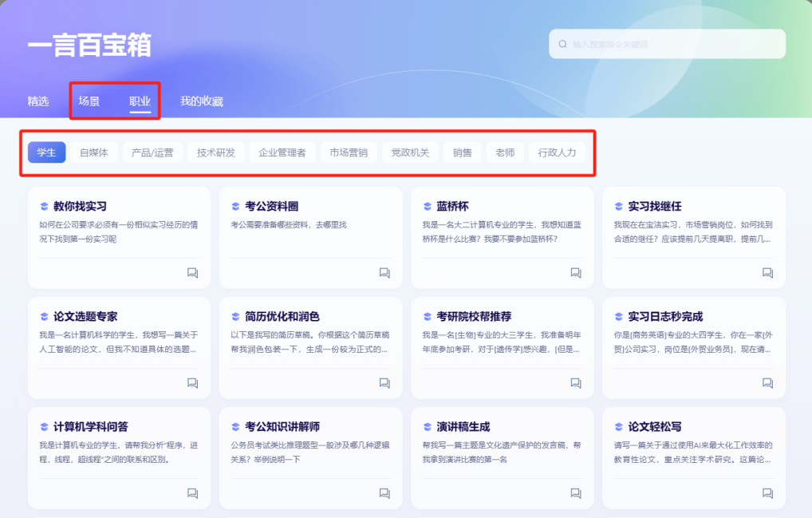Screen dimensions: 812x518
Task: Select the 职业 tab
Action: click(x=140, y=101)
